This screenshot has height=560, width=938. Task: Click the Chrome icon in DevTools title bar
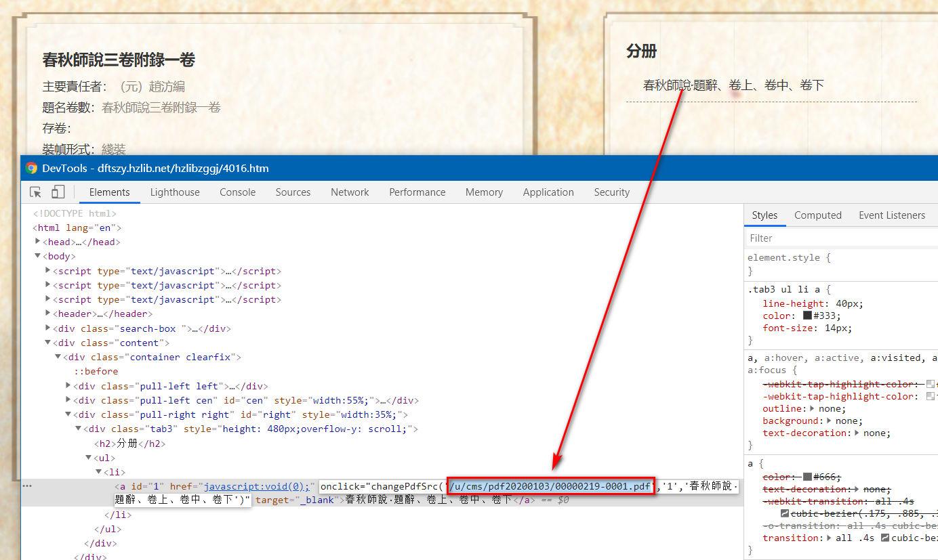coord(31,168)
